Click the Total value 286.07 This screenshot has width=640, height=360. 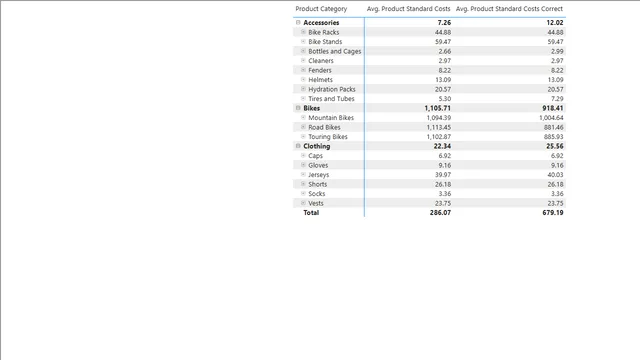(440, 213)
